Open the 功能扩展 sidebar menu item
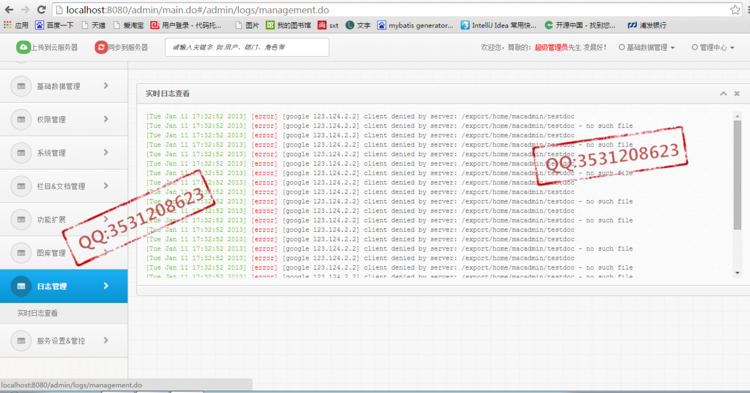750x393 pixels. pos(64,219)
